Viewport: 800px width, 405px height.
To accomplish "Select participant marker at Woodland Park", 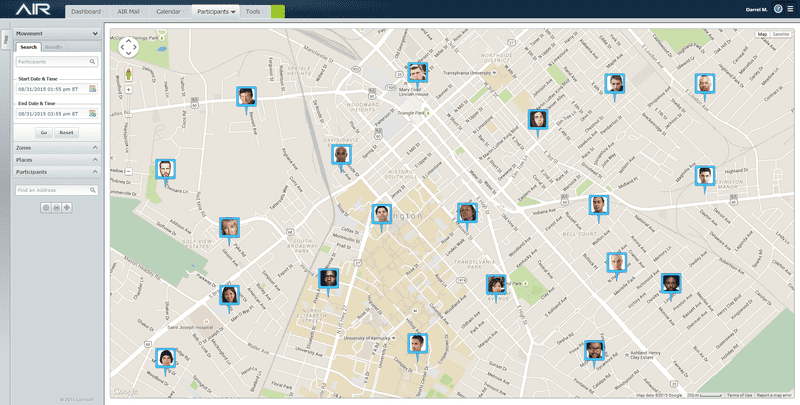I will 496,285.
